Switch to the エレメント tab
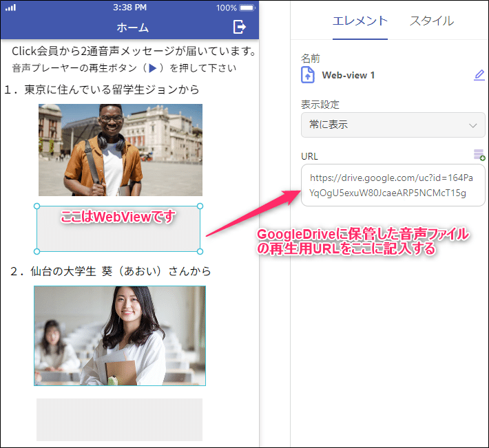Screen dimensions: 489x448 point(360,21)
